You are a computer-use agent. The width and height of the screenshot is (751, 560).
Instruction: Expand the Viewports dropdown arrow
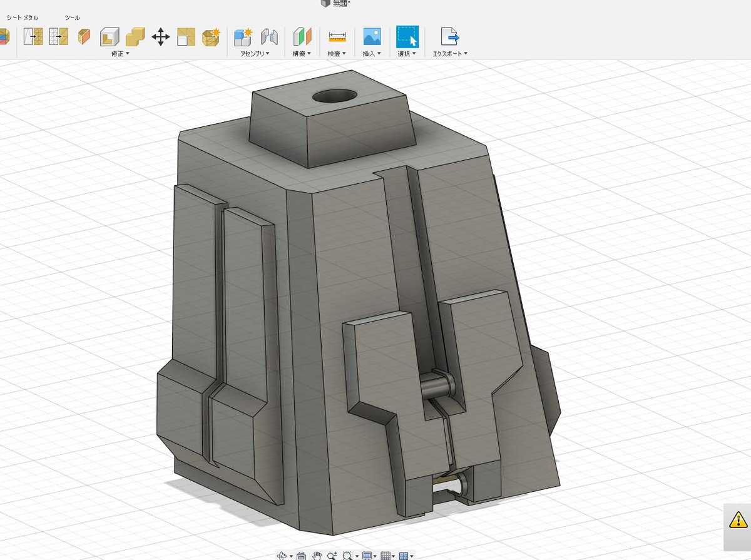click(412, 556)
